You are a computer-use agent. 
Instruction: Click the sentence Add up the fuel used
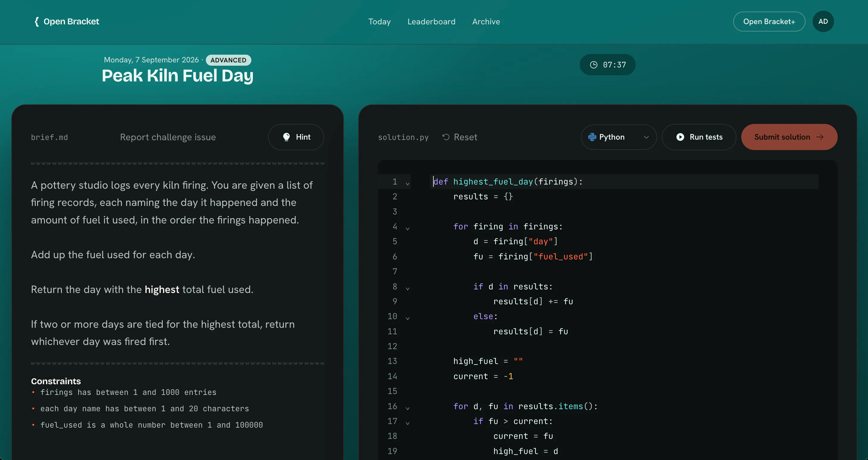[x=113, y=255]
